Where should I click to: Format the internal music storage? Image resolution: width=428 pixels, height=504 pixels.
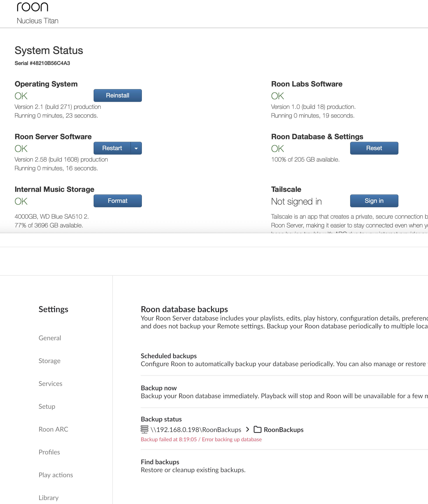[x=118, y=201]
